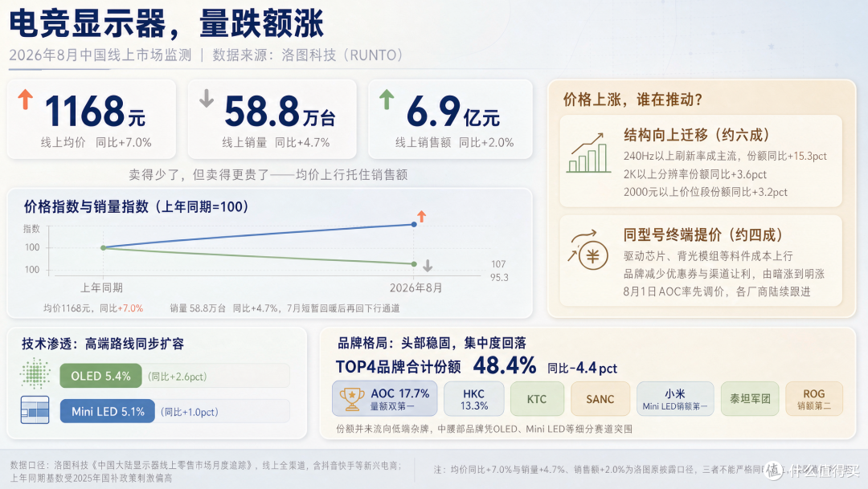This screenshot has height=489, width=868.
Task: Click heading 结构向上迁移（约六成）
Action: tap(697, 135)
